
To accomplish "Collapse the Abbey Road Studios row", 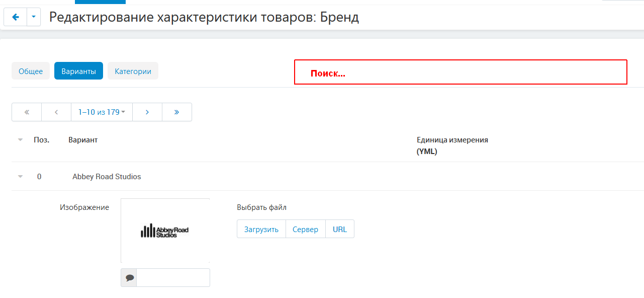I will point(20,177).
